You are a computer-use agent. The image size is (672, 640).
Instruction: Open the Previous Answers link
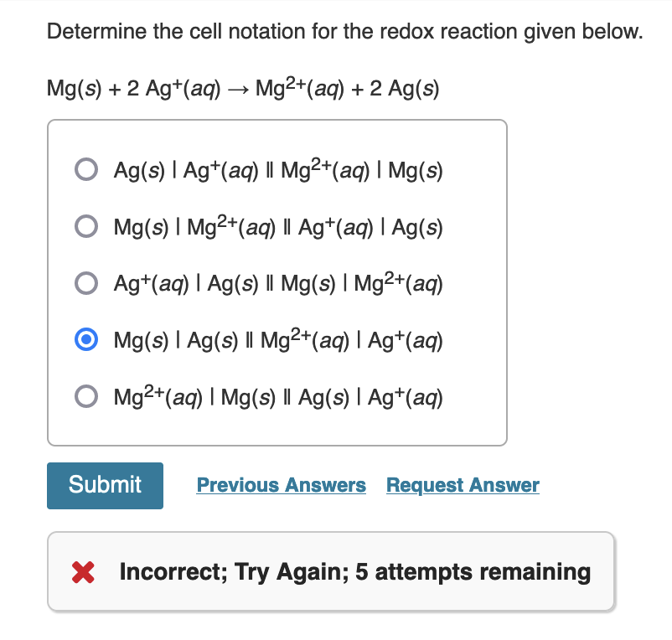(x=282, y=485)
